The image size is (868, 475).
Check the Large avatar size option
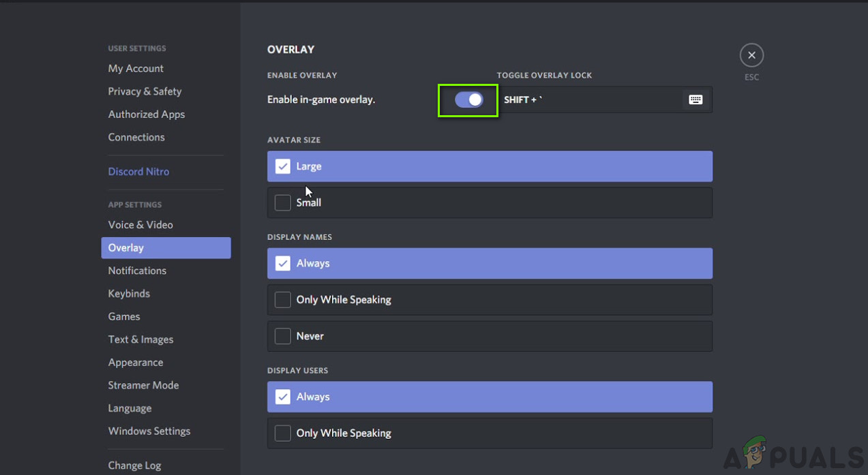point(283,166)
